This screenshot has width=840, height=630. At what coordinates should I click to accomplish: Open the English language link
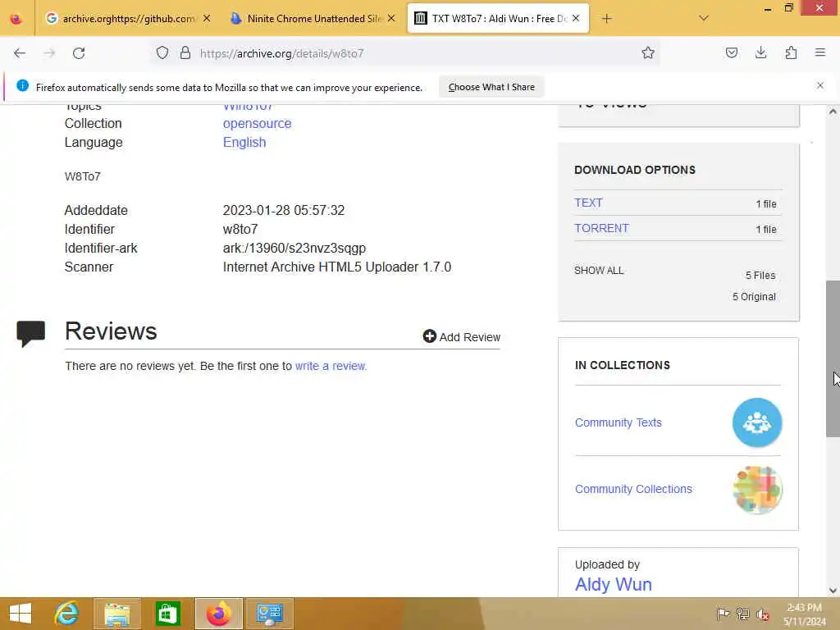coord(244,143)
